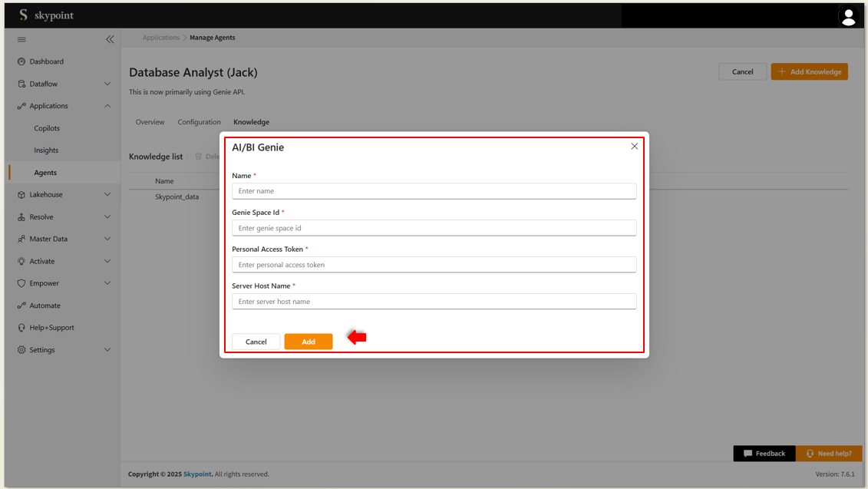Viewport: 868px width, 489px height.
Task: Click the hamburger menu icon in sidebar
Action: pos(21,39)
